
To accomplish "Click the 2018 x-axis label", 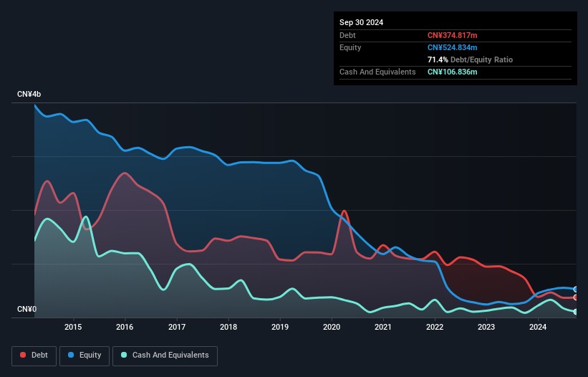I will [228, 327].
